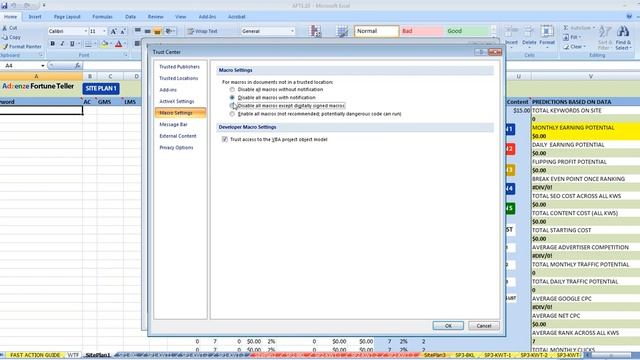Open ActiveX Settings category

click(x=177, y=101)
